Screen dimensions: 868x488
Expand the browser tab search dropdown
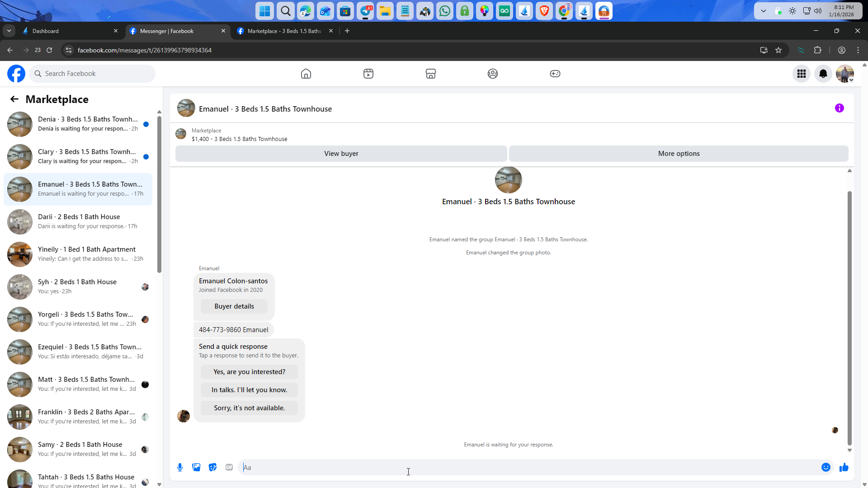[9, 31]
